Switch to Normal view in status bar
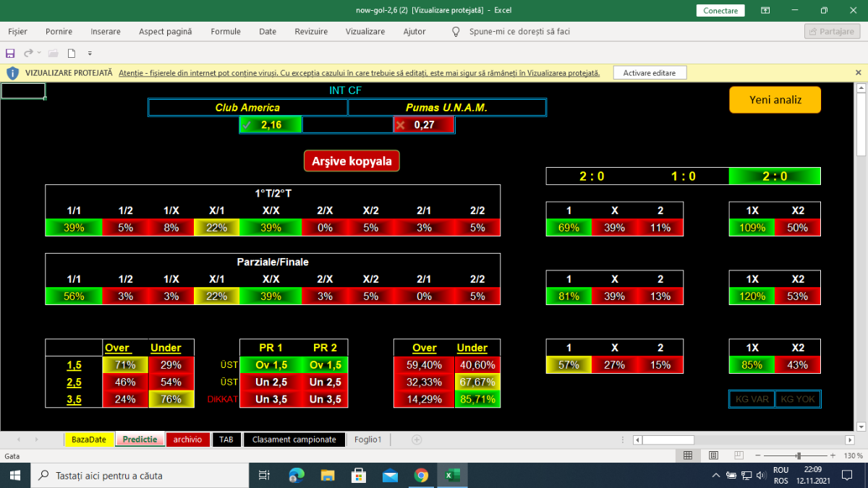This screenshot has width=868, height=488. [688, 455]
